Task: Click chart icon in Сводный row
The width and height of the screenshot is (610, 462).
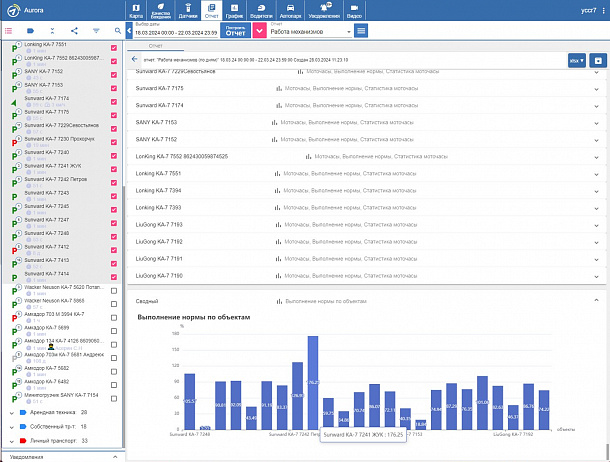Action: (279, 301)
